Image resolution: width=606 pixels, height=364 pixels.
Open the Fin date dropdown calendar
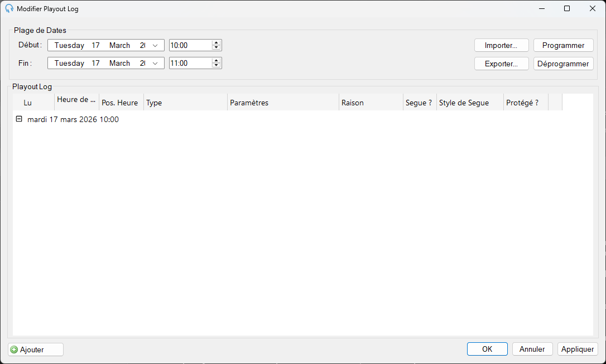(155, 63)
